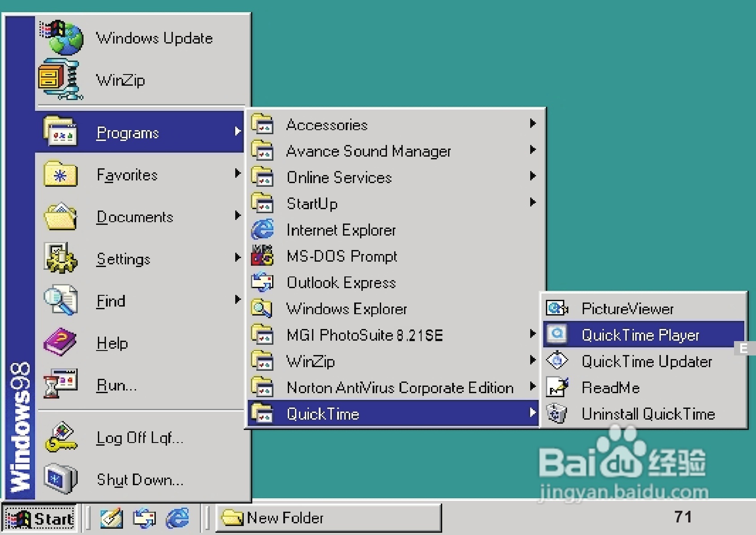Click the Log Off key icon
The width and height of the screenshot is (756, 535).
tap(61, 437)
